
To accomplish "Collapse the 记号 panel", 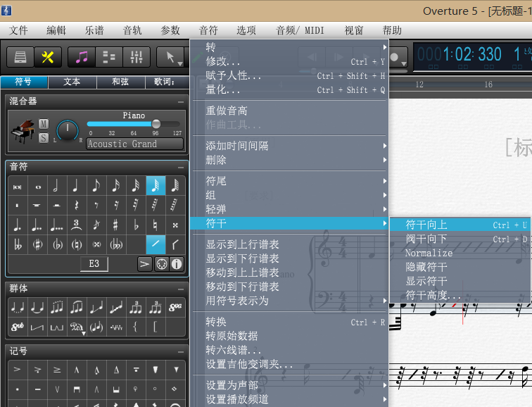I will [x=181, y=352].
